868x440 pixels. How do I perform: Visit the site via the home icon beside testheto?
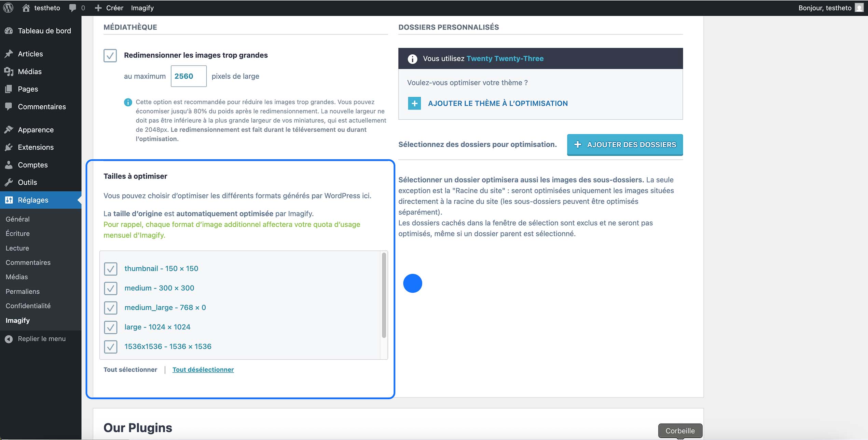(26, 8)
